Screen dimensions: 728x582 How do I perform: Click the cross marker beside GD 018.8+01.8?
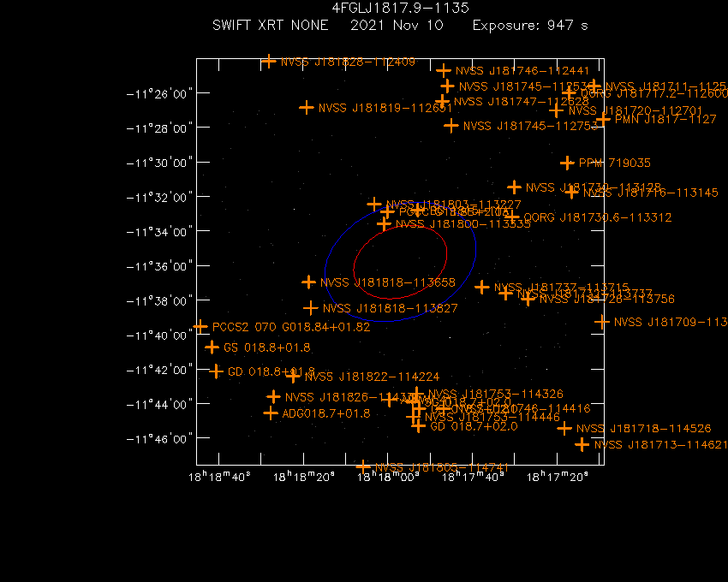click(216, 371)
